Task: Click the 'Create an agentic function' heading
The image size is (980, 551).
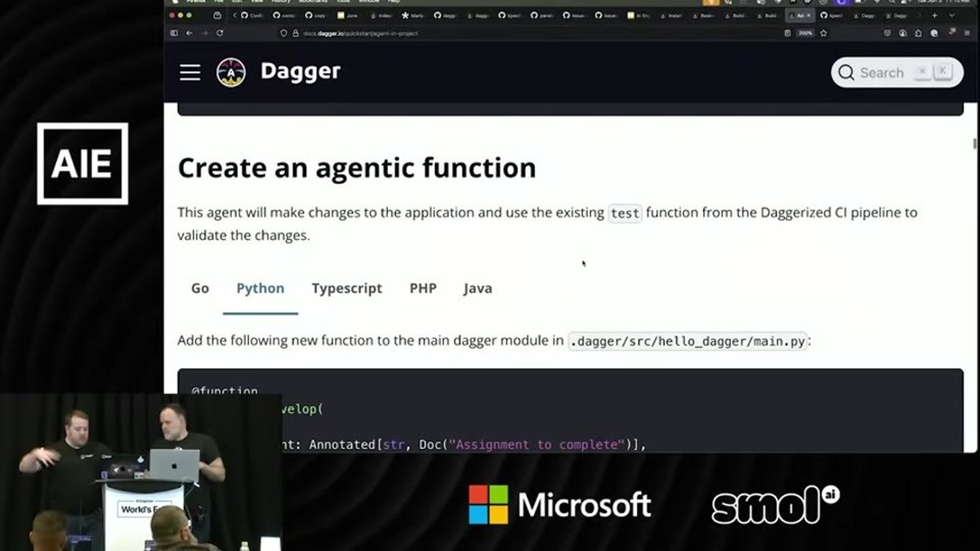Action: click(357, 167)
